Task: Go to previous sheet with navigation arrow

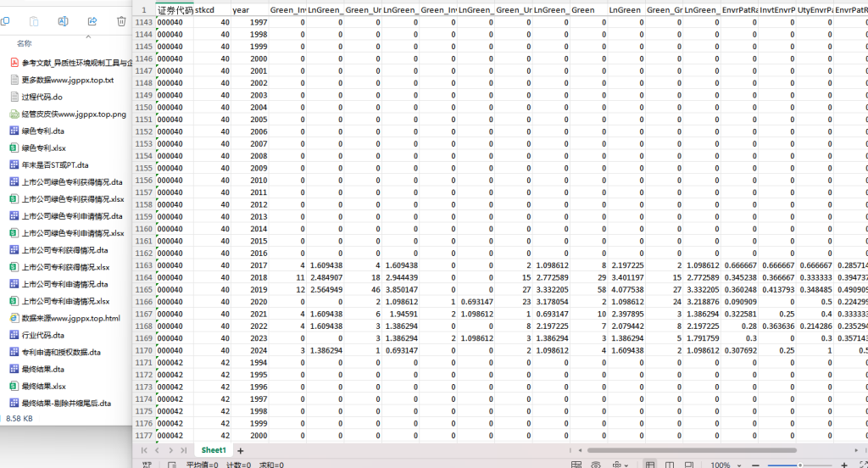Action: [x=157, y=450]
